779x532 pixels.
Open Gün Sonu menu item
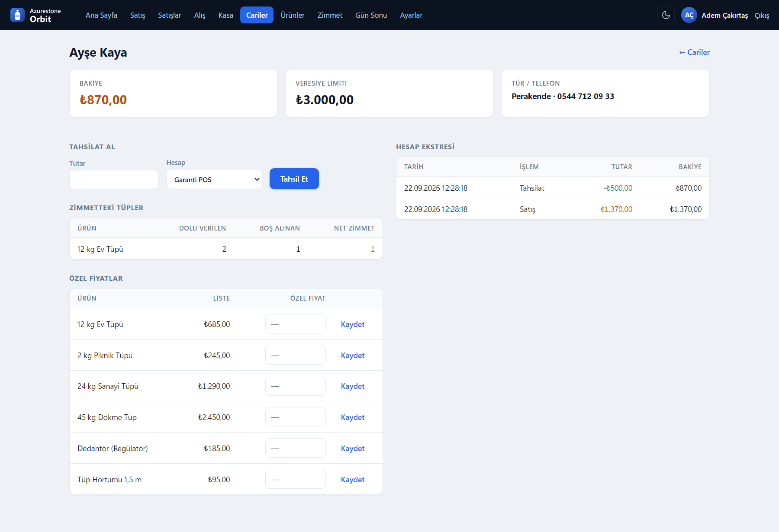tap(371, 15)
